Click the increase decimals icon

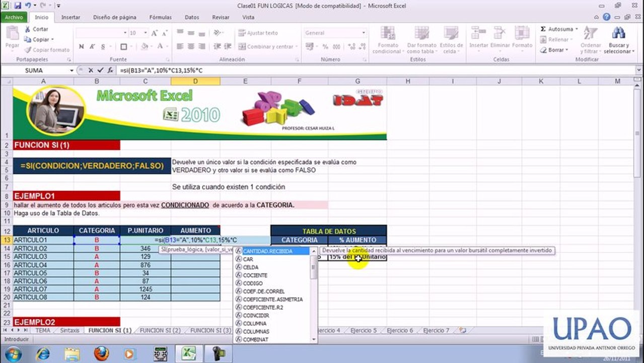[352, 46]
